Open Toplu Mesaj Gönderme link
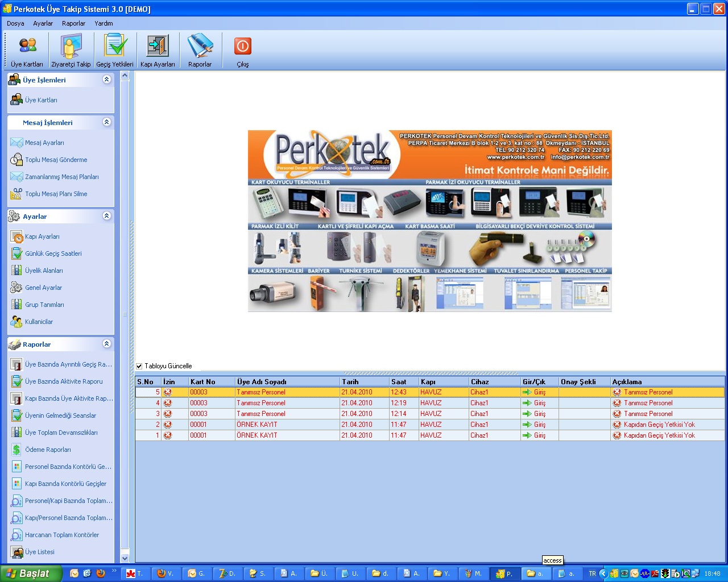The height and width of the screenshot is (582, 728). 56,160
